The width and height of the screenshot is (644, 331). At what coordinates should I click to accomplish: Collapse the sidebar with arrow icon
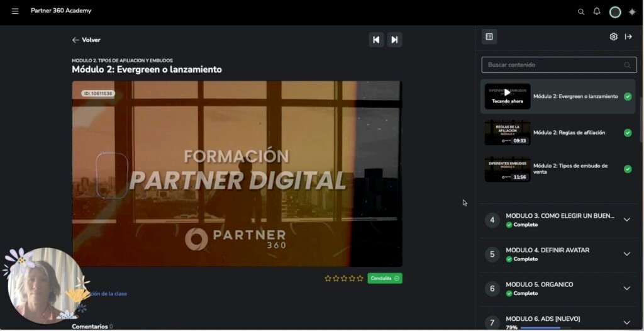click(x=628, y=36)
